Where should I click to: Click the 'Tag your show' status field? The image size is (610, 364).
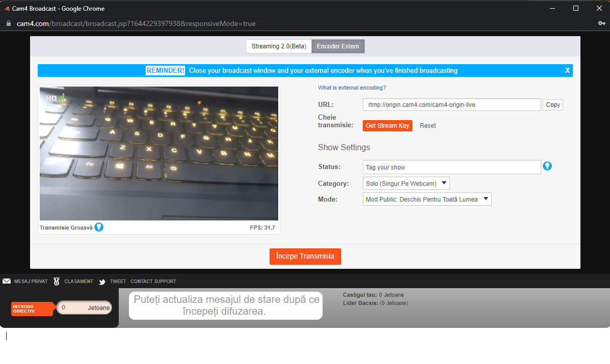point(452,167)
